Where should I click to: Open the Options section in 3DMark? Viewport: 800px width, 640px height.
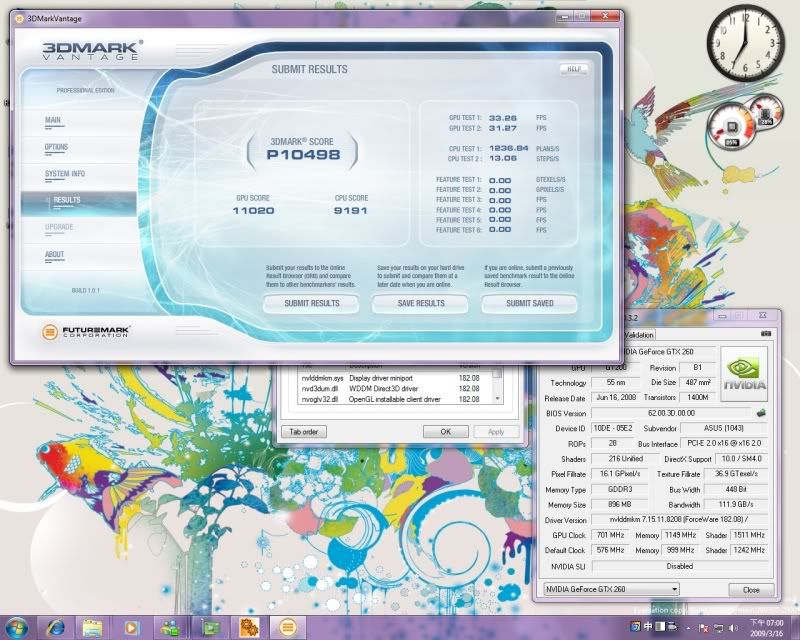tap(56, 147)
